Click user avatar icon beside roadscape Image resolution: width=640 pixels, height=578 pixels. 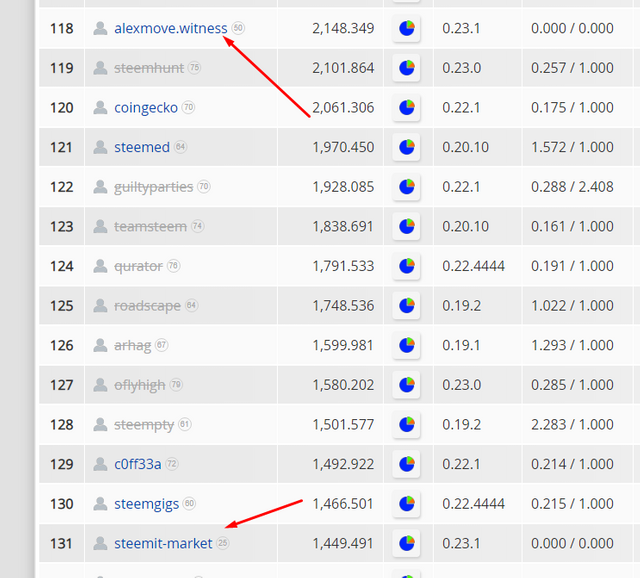pos(100,306)
